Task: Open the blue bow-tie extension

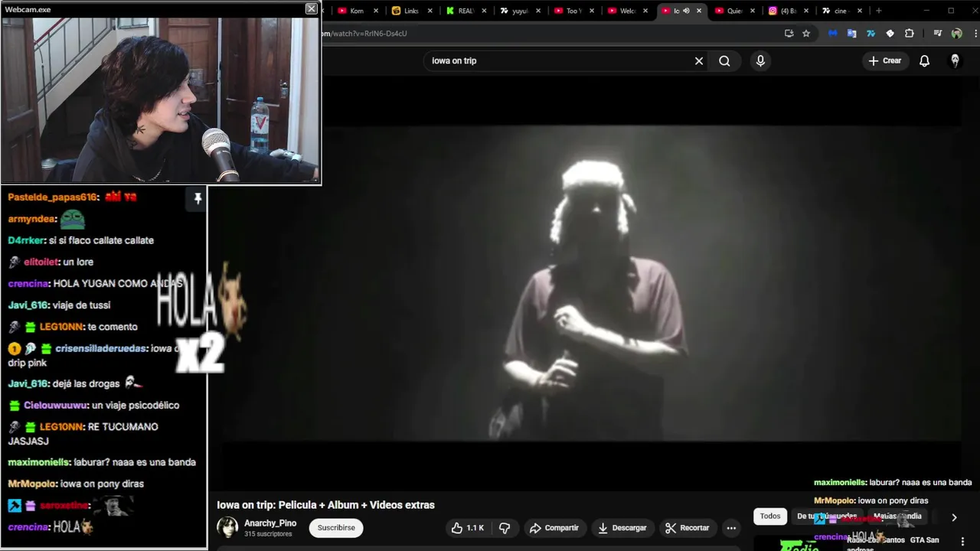Action: point(833,34)
